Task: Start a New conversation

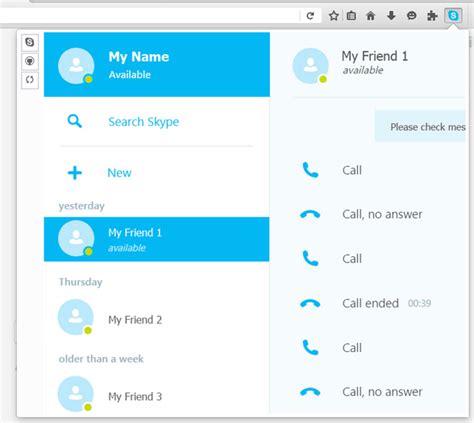Action: 119,173
